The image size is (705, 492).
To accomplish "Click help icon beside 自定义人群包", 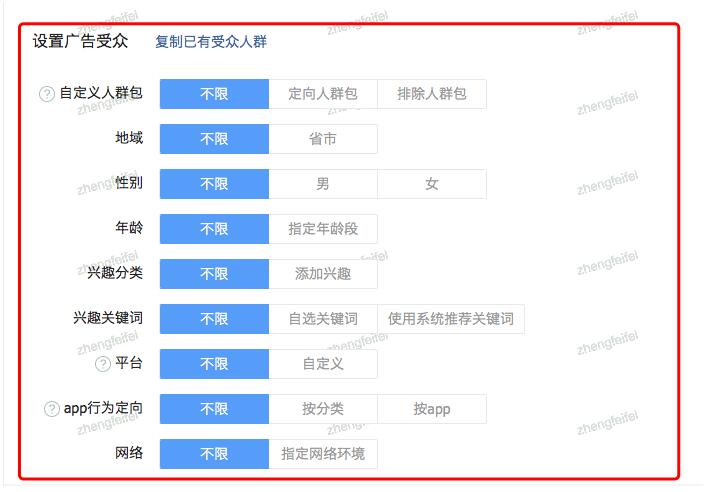I will [47, 94].
